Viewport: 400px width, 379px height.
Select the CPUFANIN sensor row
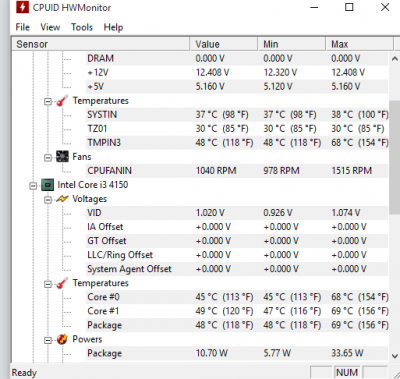point(237,171)
